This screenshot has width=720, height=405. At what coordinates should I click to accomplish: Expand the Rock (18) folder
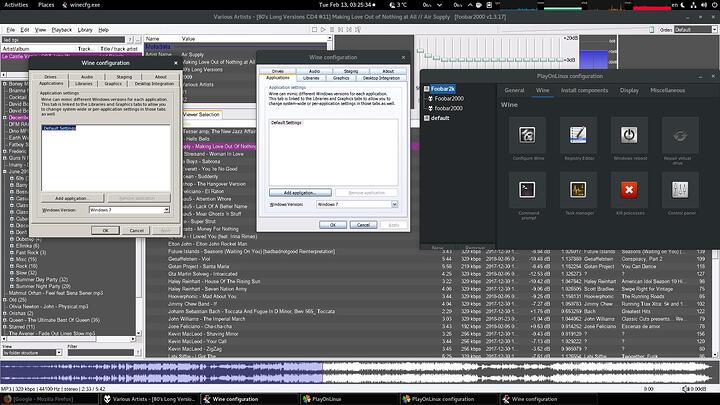tap(12, 266)
